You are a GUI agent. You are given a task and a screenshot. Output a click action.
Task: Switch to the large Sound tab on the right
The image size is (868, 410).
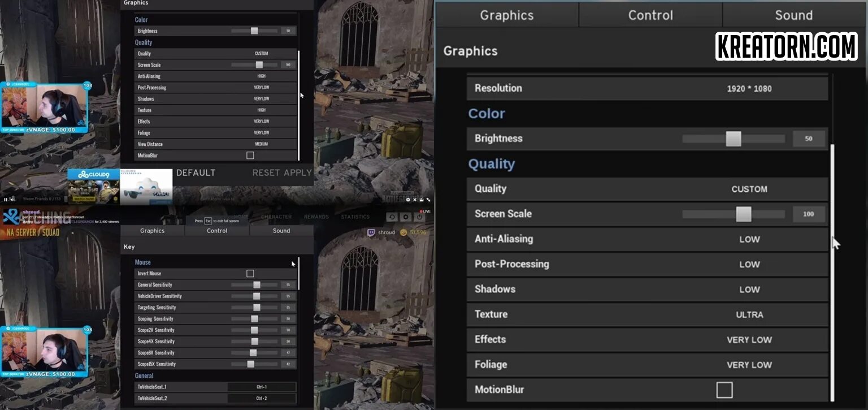pyautogui.click(x=794, y=15)
